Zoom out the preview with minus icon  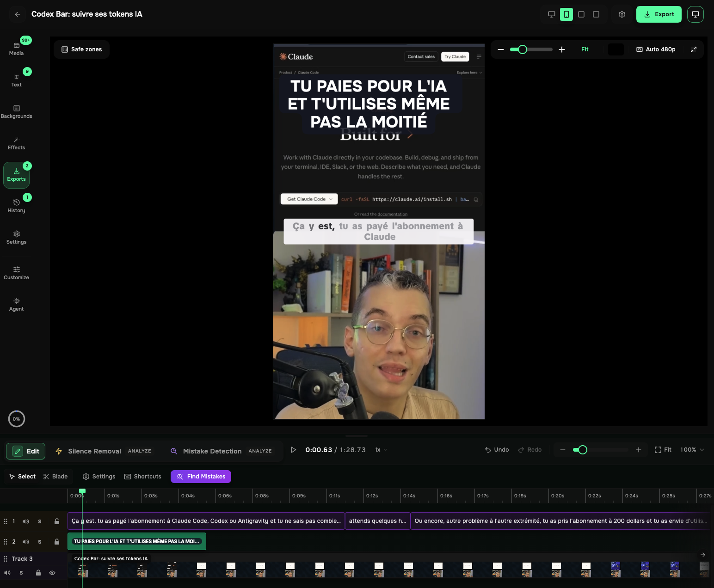(x=501, y=49)
